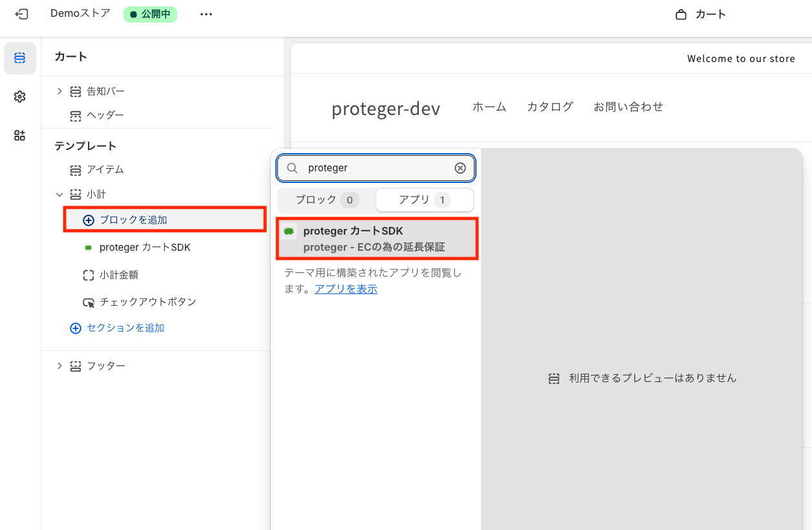Click the green proteger icon in sidebar tree

89,248
